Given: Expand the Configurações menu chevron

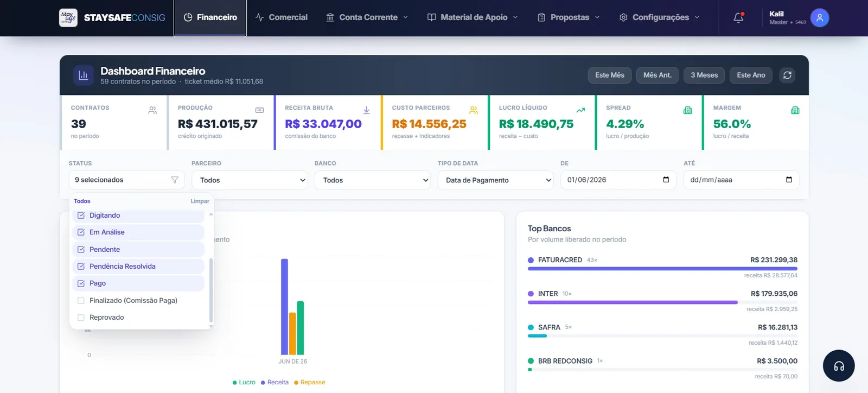Looking at the screenshot, I should click(x=697, y=17).
